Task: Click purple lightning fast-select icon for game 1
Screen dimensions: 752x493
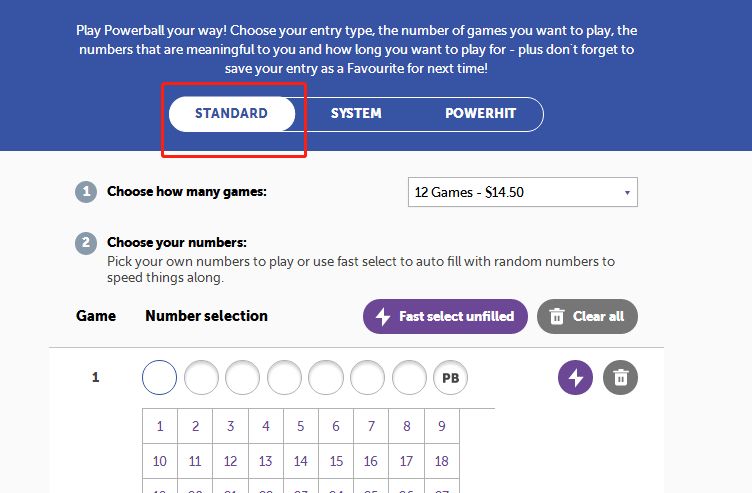Action: click(575, 377)
